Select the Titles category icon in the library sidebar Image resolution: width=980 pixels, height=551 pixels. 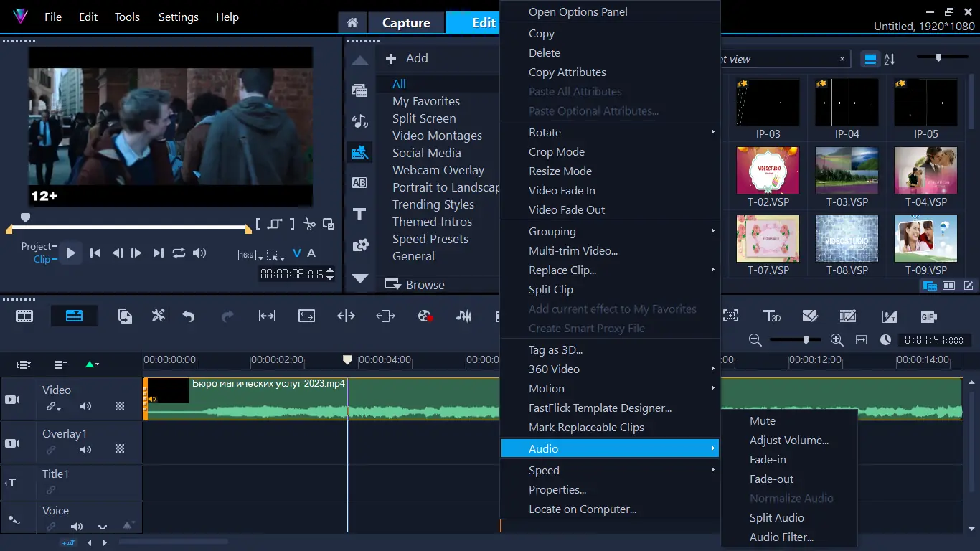pyautogui.click(x=359, y=214)
